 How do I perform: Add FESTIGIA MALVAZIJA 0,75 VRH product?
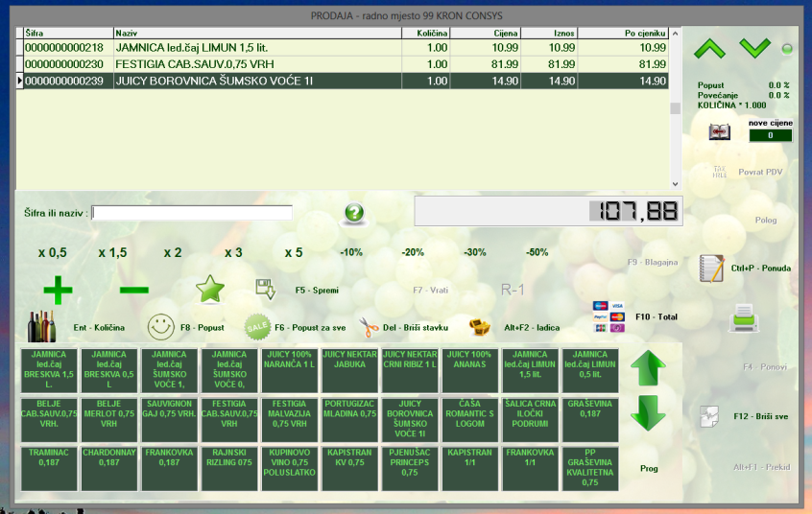(289, 419)
